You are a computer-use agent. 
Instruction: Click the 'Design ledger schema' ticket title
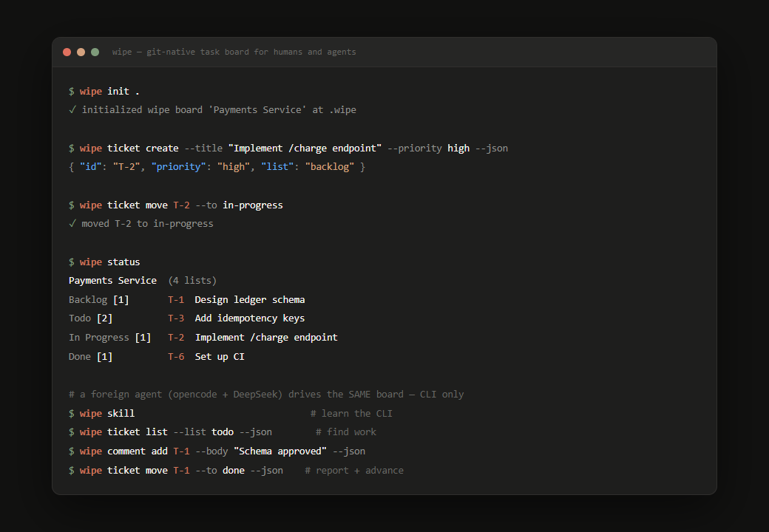pos(250,299)
